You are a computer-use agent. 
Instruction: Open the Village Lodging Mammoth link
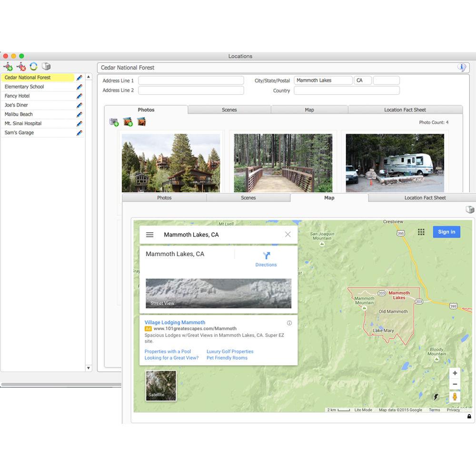[175, 322]
